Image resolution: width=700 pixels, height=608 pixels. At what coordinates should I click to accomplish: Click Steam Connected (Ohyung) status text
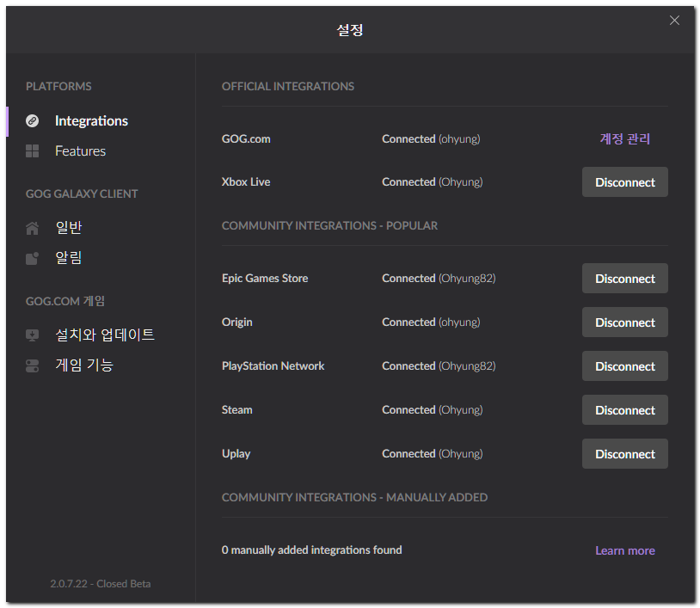click(x=433, y=410)
